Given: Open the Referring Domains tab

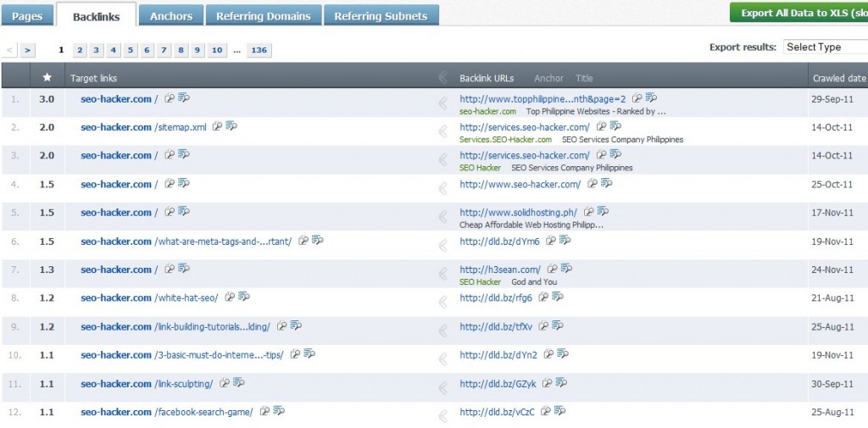Looking at the screenshot, I should coord(264,16).
